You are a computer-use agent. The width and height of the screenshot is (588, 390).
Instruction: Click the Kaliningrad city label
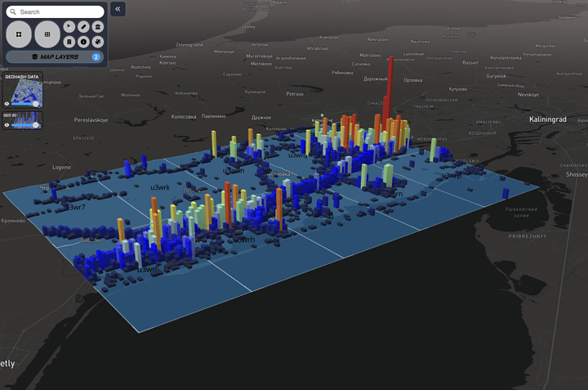[547, 119]
